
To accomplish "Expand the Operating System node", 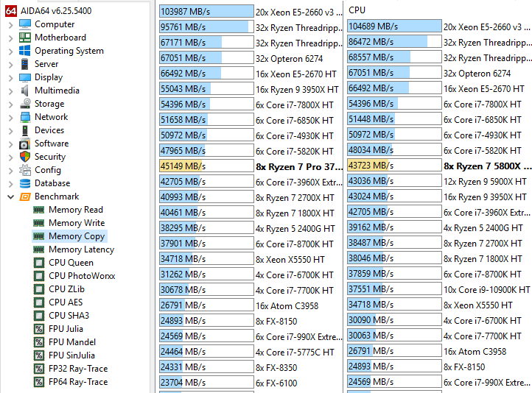I will (x=10, y=52).
